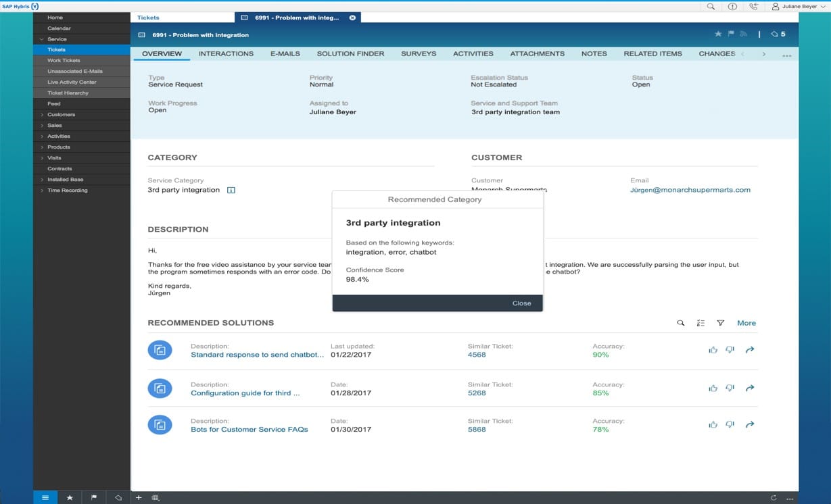Screen dimensions: 831x504
Task: Mark ticket 6991 as favorite with star icon
Action: point(718,34)
